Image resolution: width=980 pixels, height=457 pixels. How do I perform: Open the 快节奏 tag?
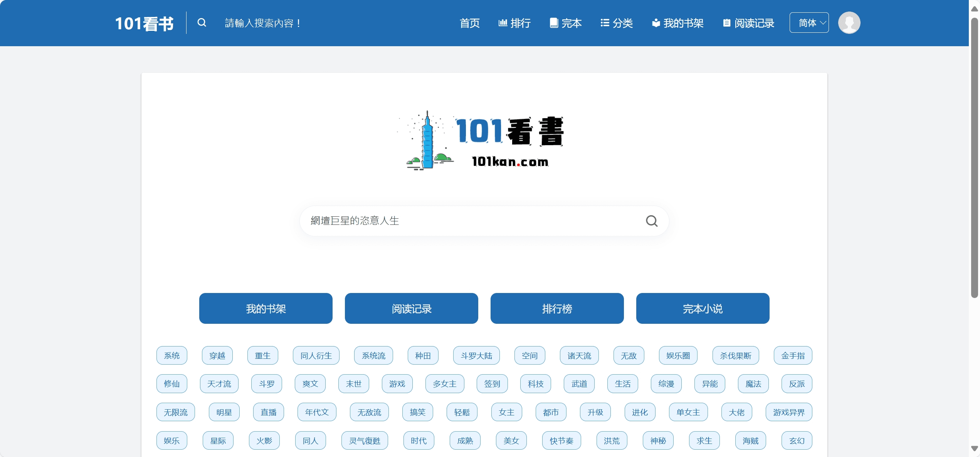pyautogui.click(x=561, y=440)
